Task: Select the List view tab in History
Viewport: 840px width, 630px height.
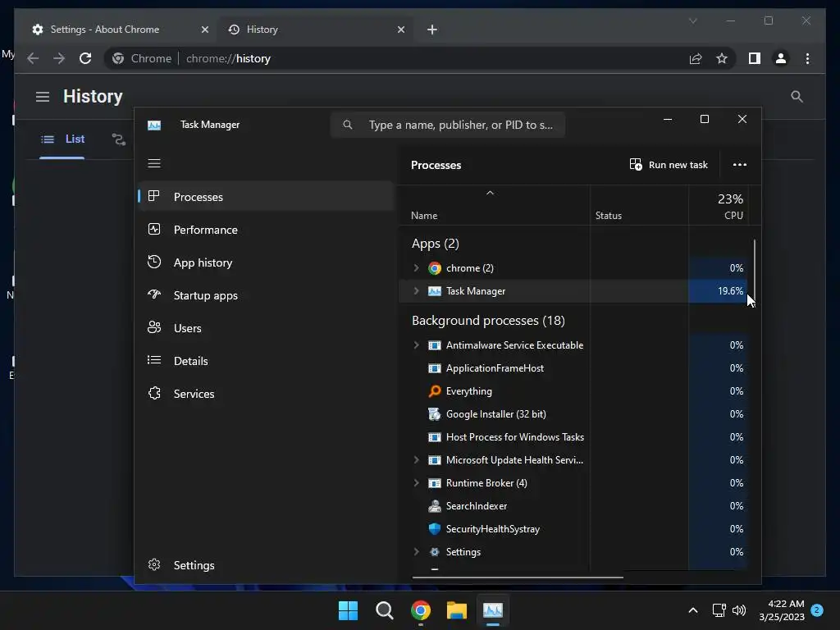Action: (x=62, y=139)
